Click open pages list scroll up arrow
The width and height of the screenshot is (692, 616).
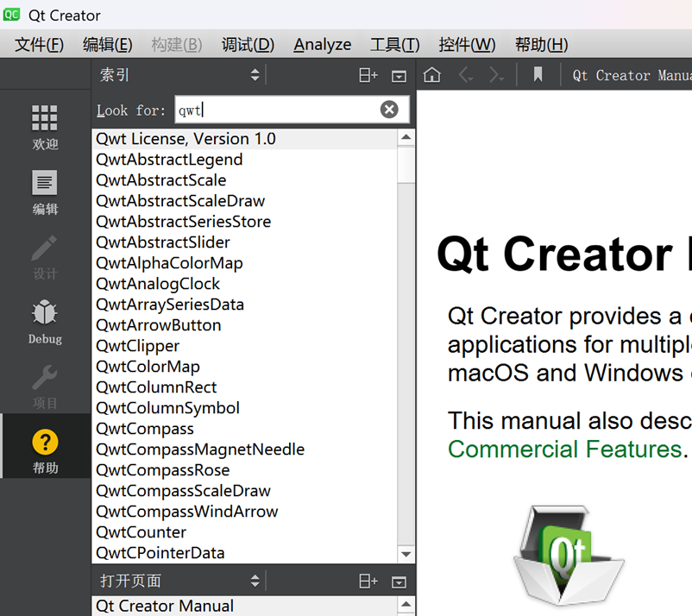(406, 604)
